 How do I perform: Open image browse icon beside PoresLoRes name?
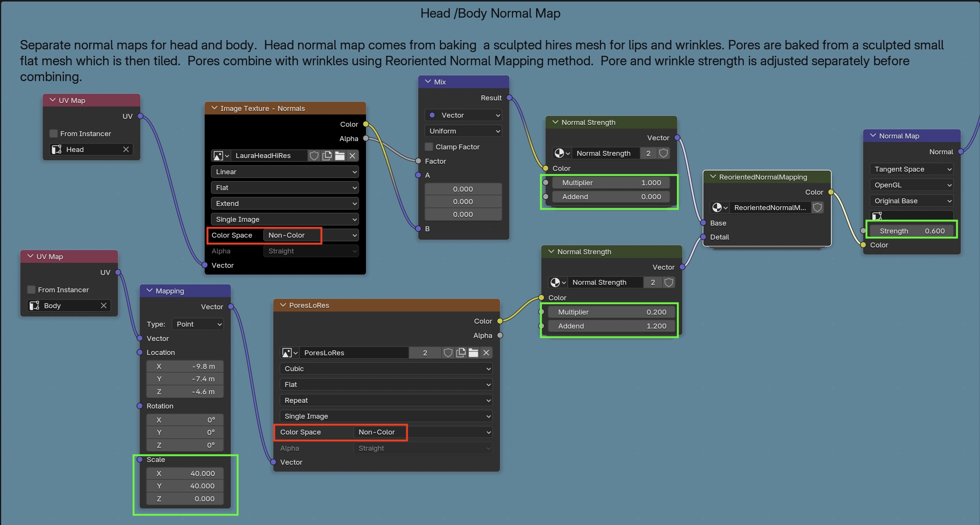[289, 353]
